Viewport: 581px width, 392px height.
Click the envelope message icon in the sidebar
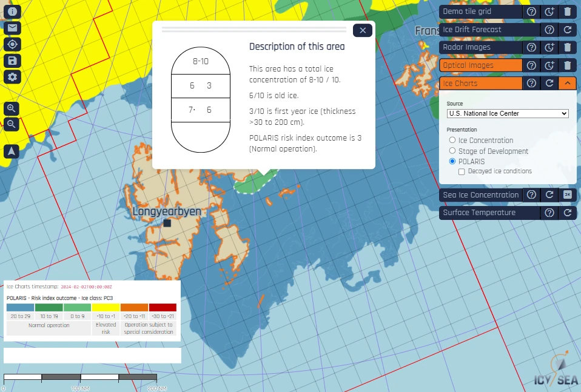[x=12, y=28]
